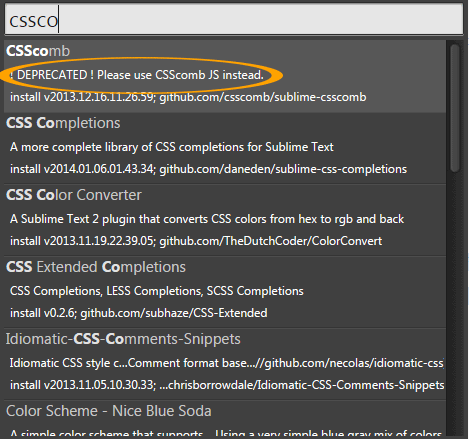This screenshot has height=439, width=469.
Task: Click the search input containing CSSCO
Action: click(234, 20)
